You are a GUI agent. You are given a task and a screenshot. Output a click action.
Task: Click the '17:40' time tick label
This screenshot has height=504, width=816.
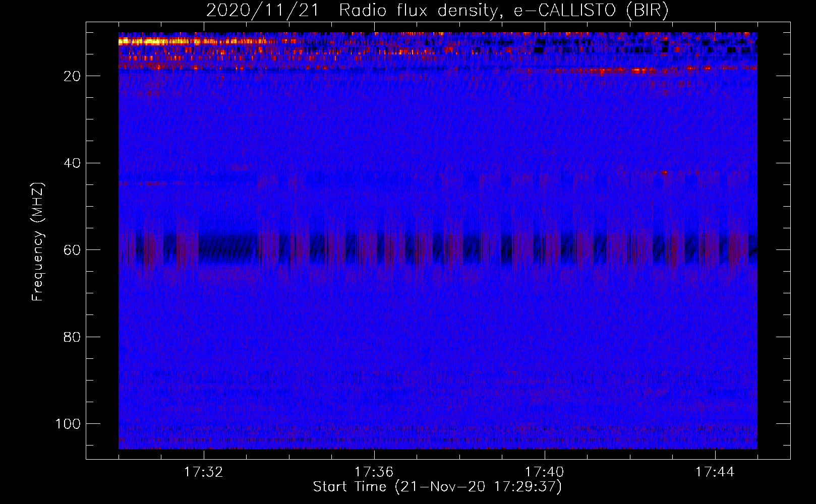(x=545, y=472)
